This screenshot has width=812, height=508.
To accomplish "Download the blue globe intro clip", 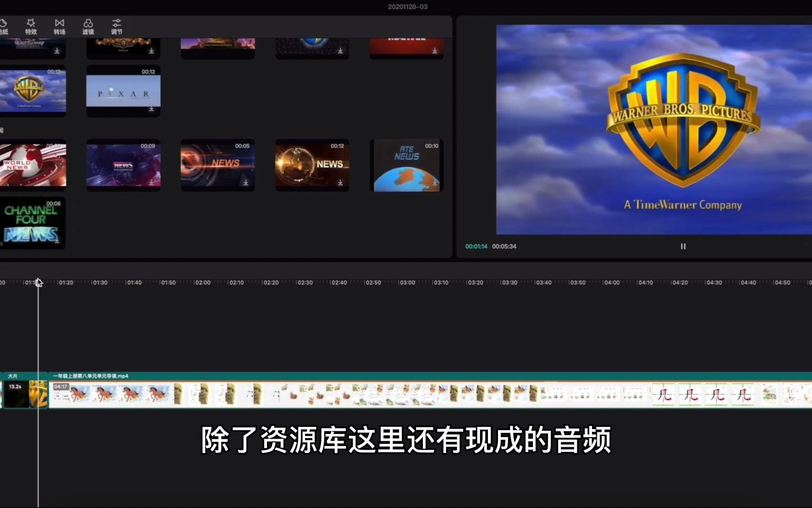I will coord(340,51).
